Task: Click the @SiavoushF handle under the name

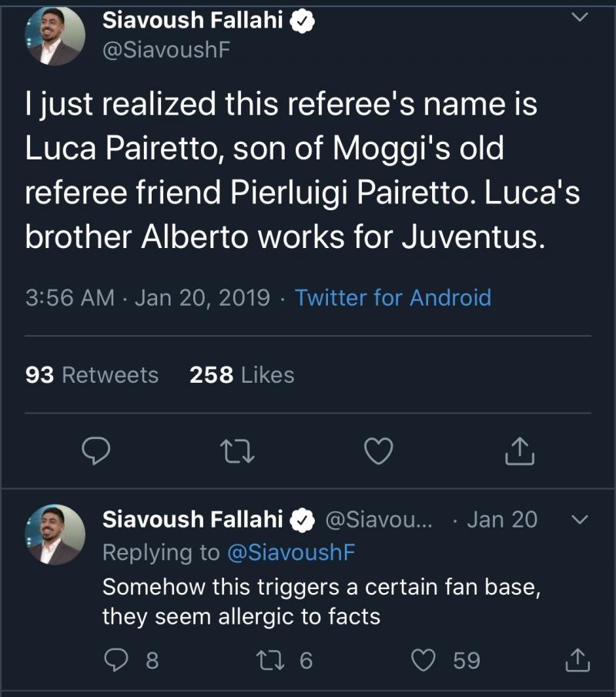Action: tap(166, 51)
